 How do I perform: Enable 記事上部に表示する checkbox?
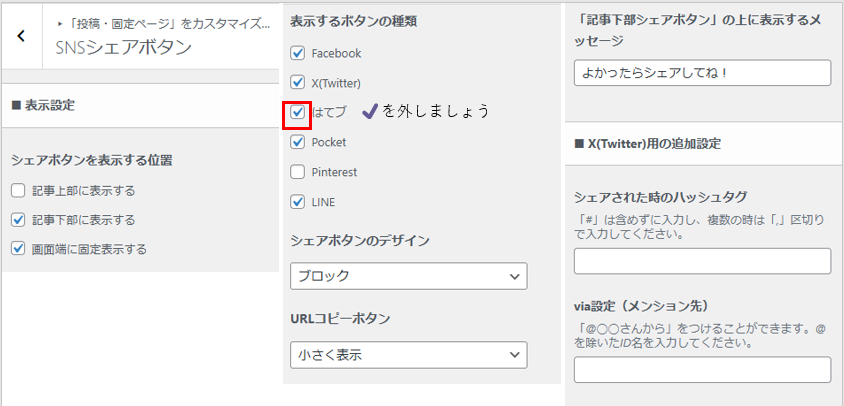[x=19, y=190]
